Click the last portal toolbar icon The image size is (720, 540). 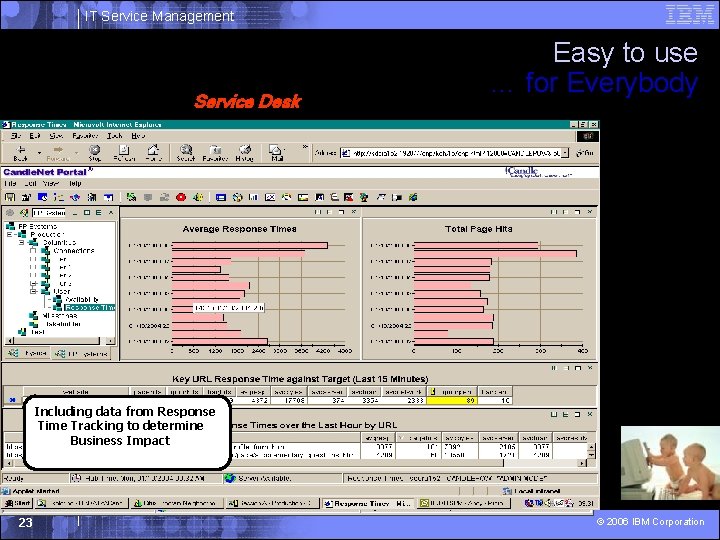point(413,197)
